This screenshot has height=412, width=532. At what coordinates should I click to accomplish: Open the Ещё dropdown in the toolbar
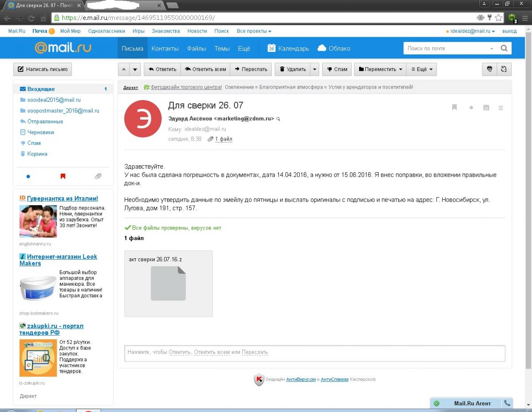pyautogui.click(x=422, y=69)
